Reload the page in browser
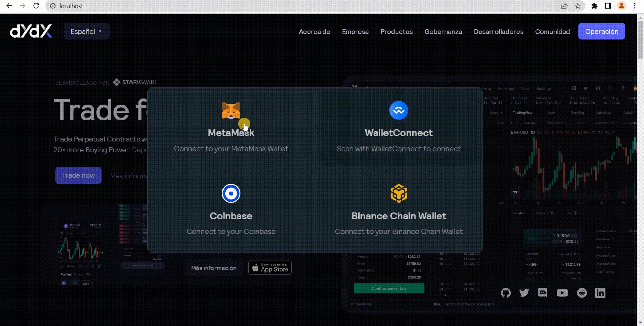Screen dimensions: 644x326 point(36,6)
